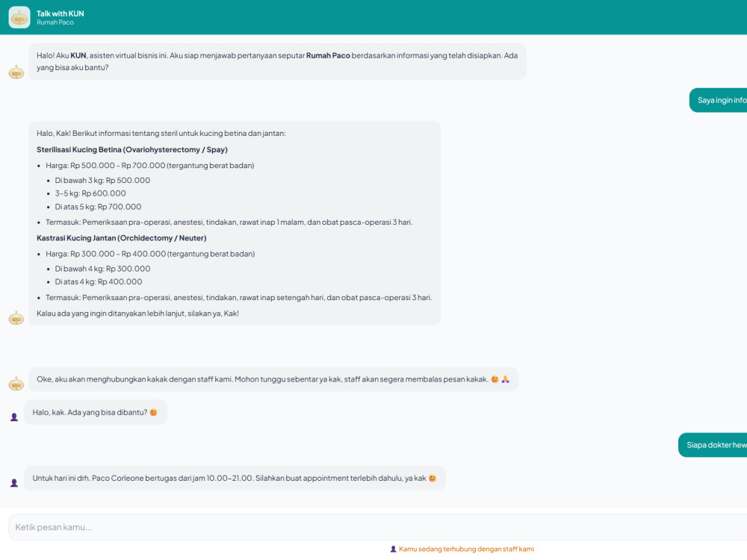
Task: Click the 'Harga: Rp 500.000 – Rp 700.000' line
Action: (150, 166)
